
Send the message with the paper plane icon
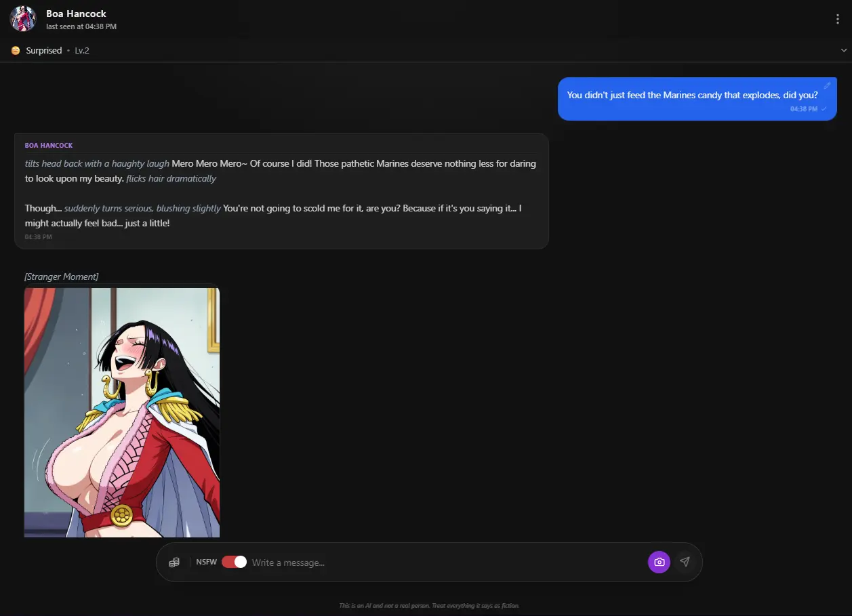(x=685, y=562)
